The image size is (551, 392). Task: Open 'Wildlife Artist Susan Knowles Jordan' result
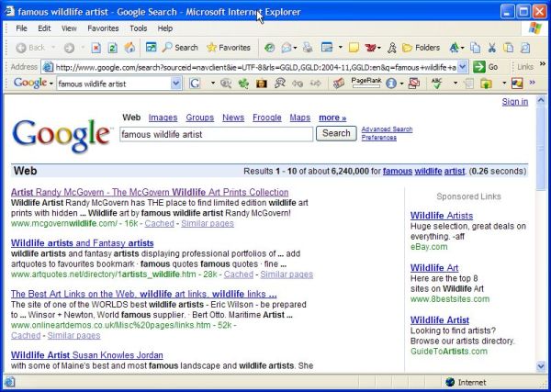click(x=87, y=355)
